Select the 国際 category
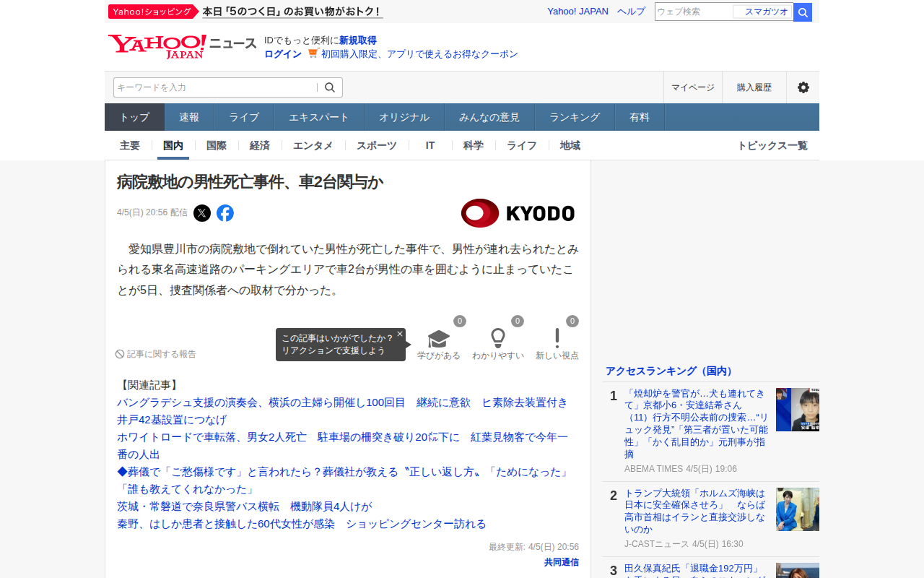Viewport: 924px width, 578px height. tap(217, 145)
